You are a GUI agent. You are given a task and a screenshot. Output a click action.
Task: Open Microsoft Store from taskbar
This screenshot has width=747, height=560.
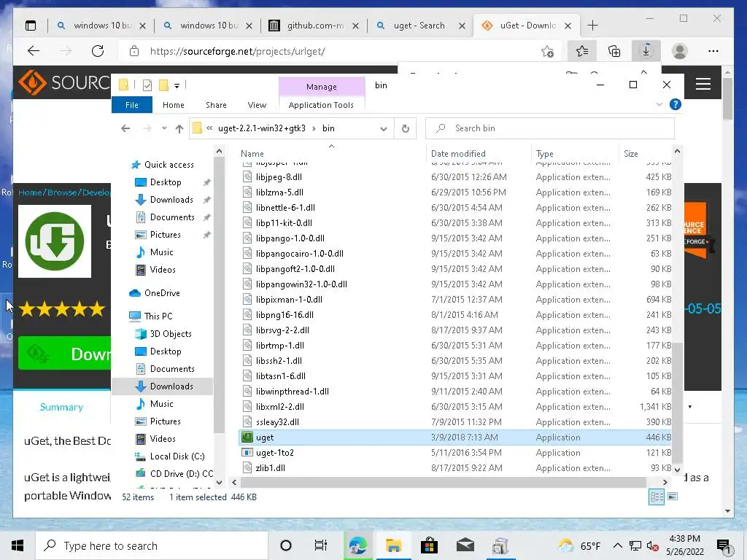[x=429, y=545]
